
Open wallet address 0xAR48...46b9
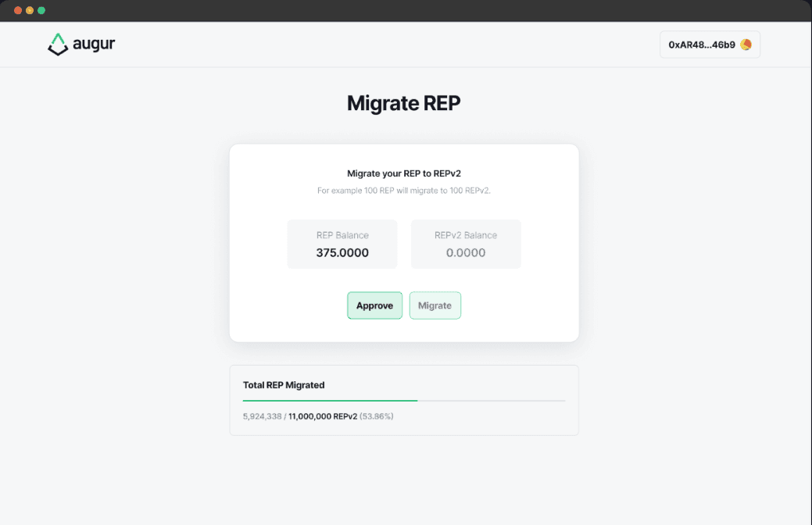tap(701, 45)
